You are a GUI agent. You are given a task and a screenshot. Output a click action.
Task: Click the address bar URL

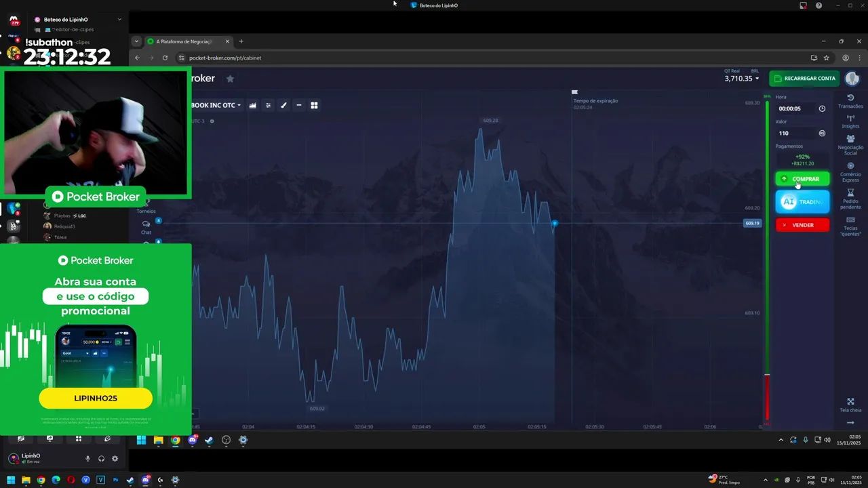pyautogui.click(x=225, y=58)
